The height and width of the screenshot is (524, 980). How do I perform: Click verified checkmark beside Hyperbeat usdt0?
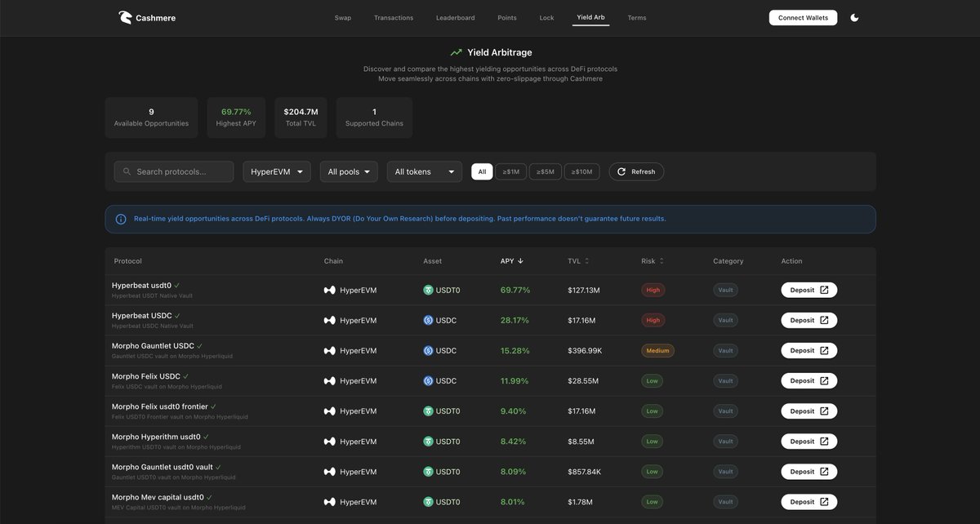click(x=177, y=286)
